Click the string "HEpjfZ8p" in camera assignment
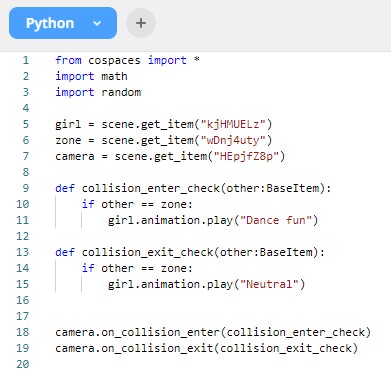This screenshot has width=391, height=371. 246,156
